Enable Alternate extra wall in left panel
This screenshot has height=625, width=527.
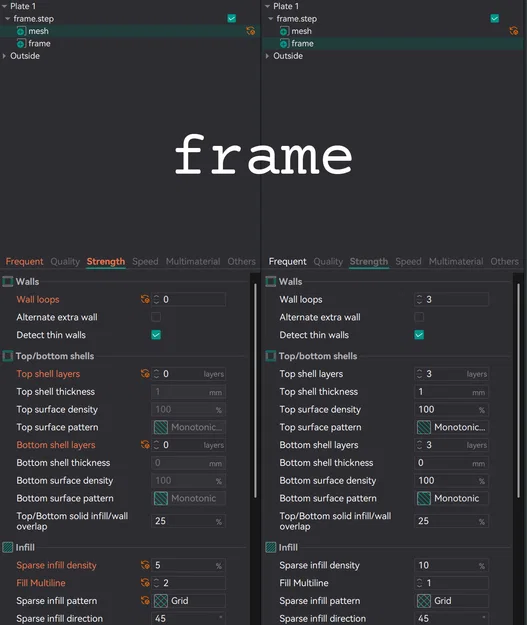click(x=156, y=317)
